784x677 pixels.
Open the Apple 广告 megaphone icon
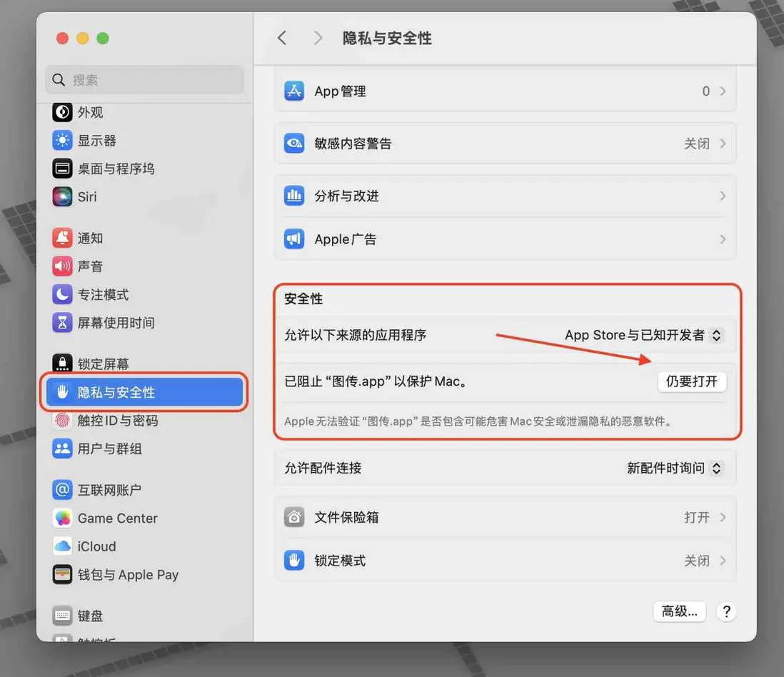click(x=294, y=239)
